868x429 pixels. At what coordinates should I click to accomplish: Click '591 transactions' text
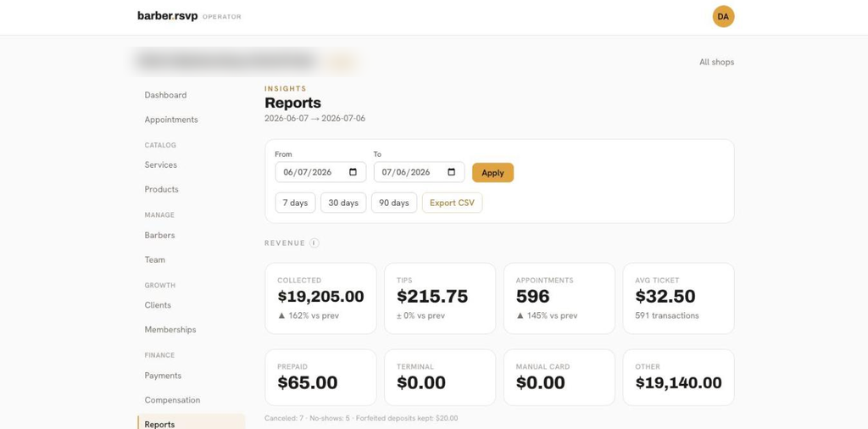pos(667,315)
